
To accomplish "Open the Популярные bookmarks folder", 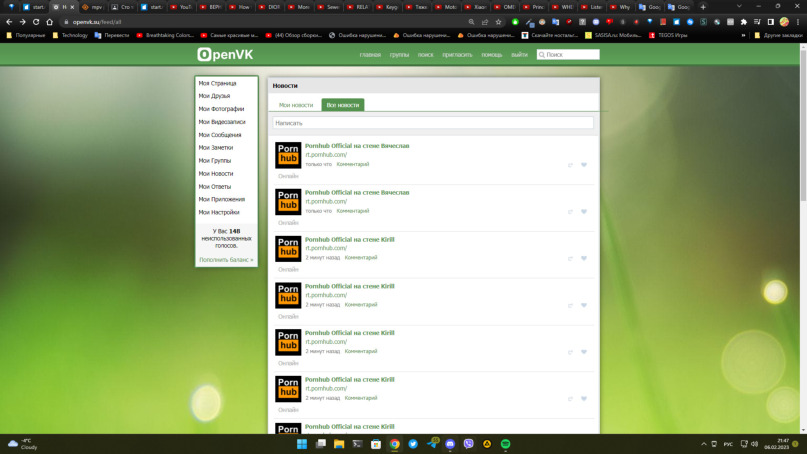I will 26,35.
